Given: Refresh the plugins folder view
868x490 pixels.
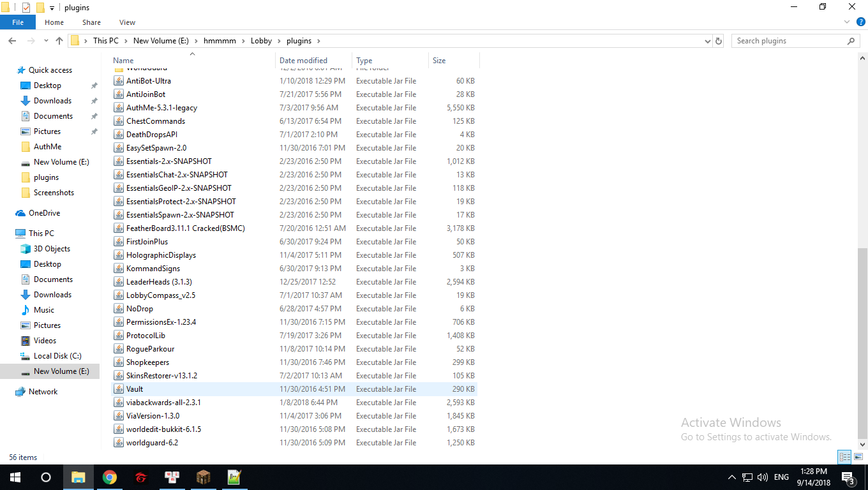Looking at the screenshot, I should (x=719, y=41).
